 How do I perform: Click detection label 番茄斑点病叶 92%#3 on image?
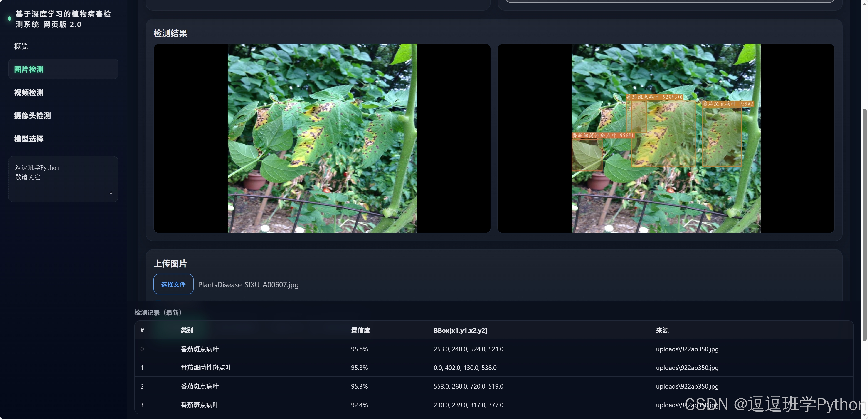coord(655,97)
